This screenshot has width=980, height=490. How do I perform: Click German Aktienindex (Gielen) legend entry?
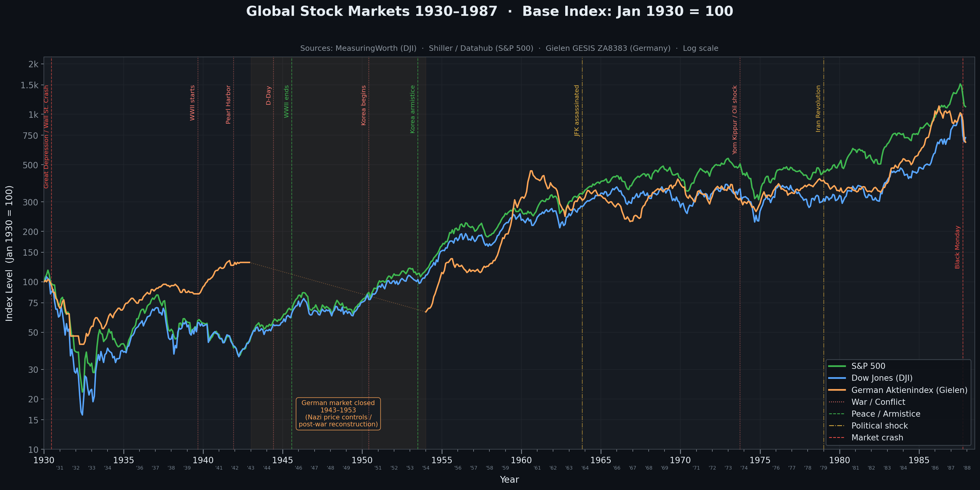(909, 390)
